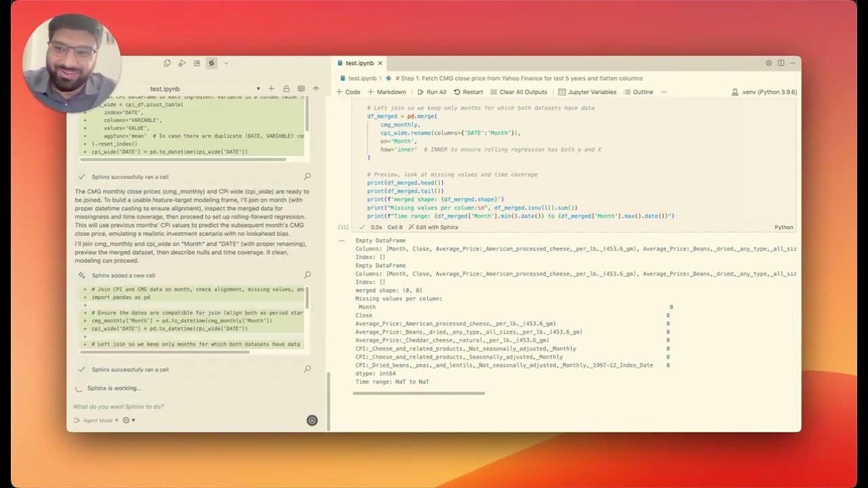868x488 pixels.
Task: Open Jupyter Variables
Action: pyautogui.click(x=587, y=91)
